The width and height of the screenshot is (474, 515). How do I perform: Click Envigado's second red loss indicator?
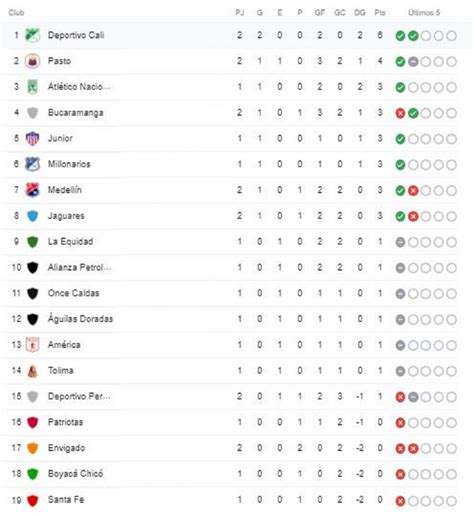pyautogui.click(x=413, y=449)
